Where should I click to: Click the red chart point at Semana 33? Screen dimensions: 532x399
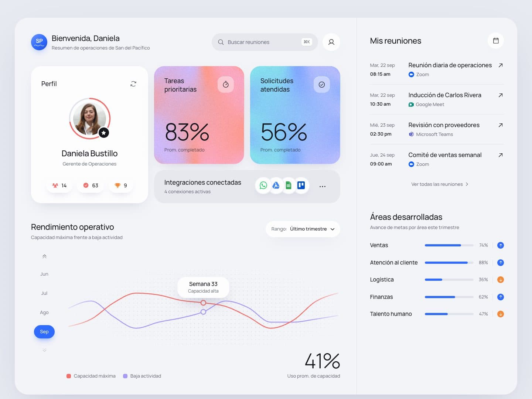[203, 303]
